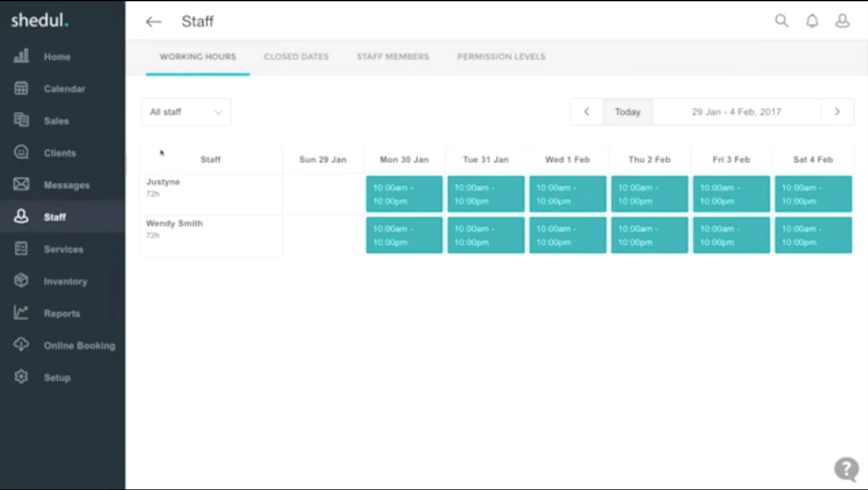This screenshot has height=490, width=868.
Task: Click the Today button
Action: tap(627, 111)
